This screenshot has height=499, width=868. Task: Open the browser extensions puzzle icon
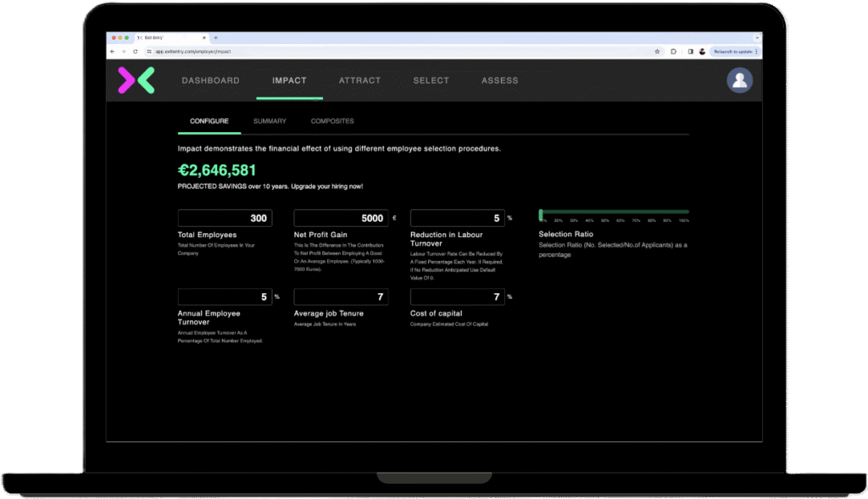(x=674, y=52)
